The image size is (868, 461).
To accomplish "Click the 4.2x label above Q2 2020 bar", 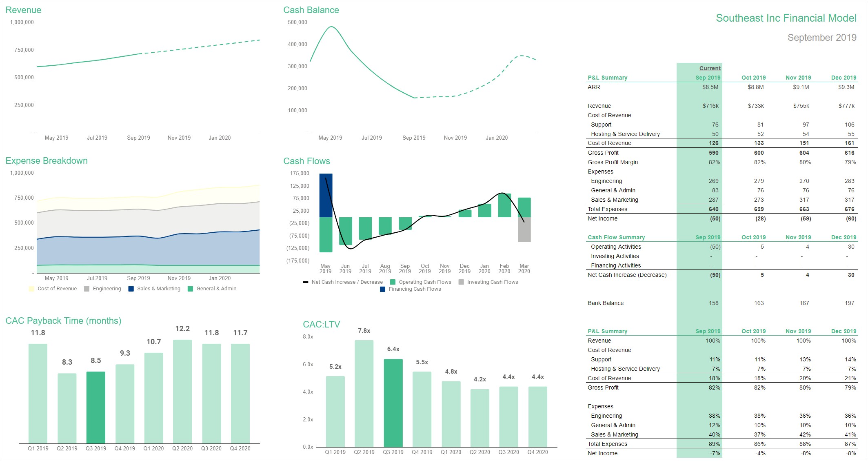I will pyautogui.click(x=480, y=379).
